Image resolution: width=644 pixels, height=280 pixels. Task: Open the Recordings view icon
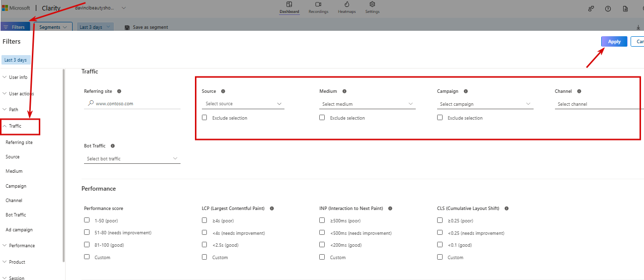pyautogui.click(x=318, y=4)
